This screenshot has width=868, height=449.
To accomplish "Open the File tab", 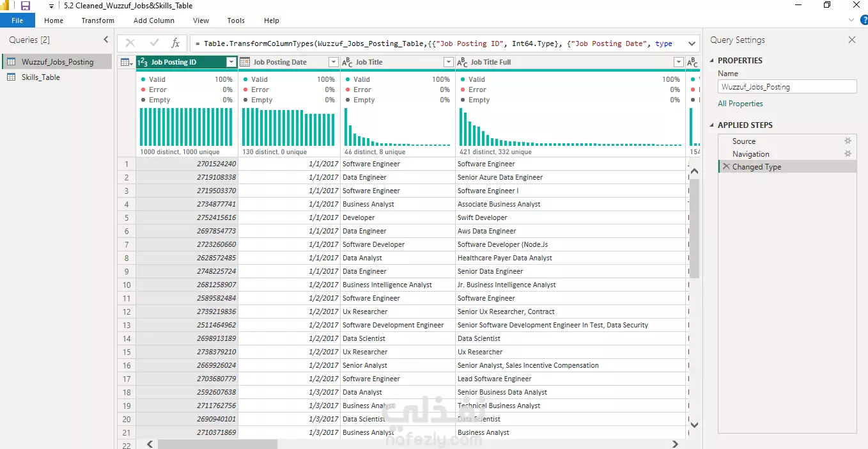I will point(17,20).
